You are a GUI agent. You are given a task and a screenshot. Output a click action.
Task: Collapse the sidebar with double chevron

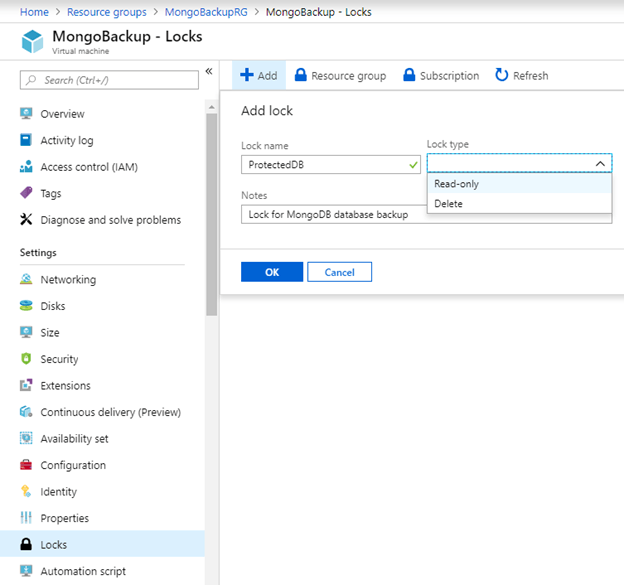tap(209, 71)
